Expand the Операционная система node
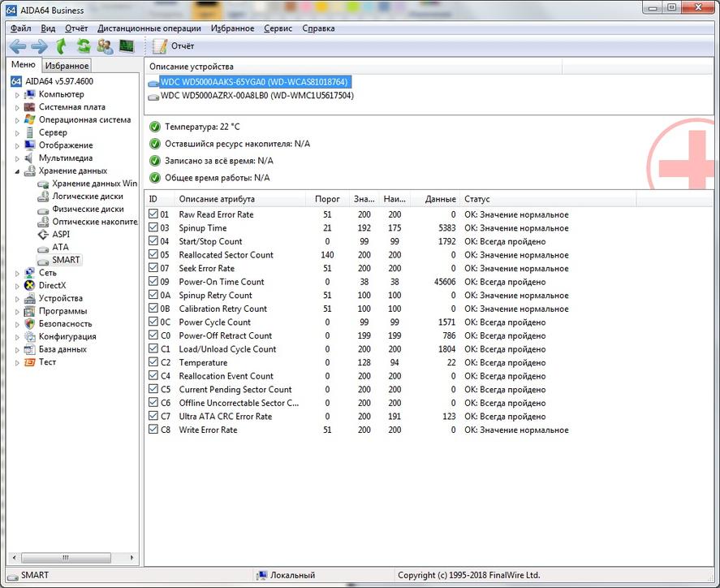This screenshot has width=720, height=588. point(17,120)
